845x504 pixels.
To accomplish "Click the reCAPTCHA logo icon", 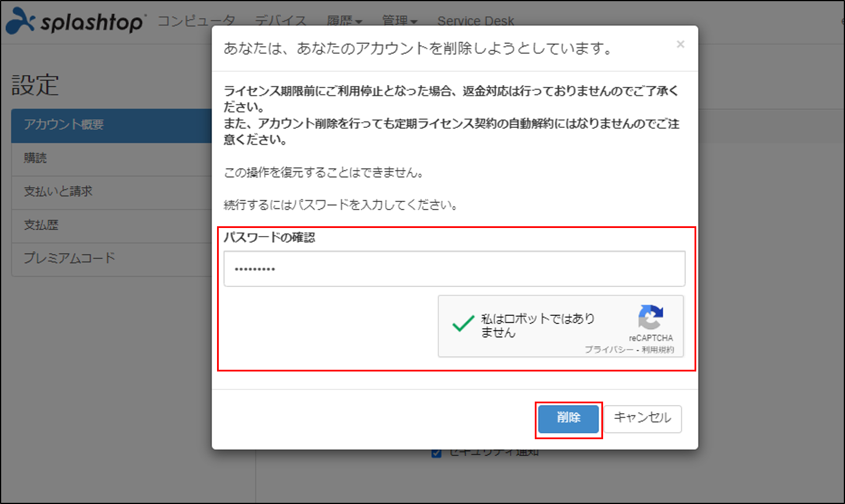I will [x=651, y=317].
